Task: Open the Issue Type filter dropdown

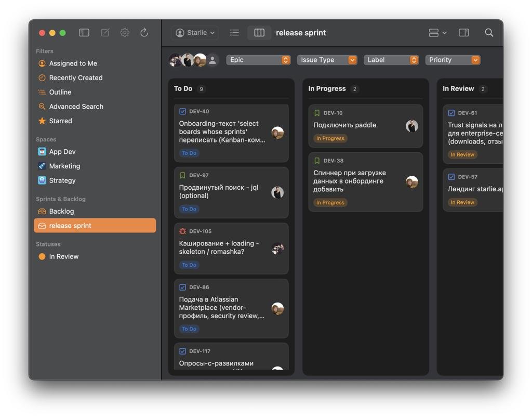Action: (327, 60)
